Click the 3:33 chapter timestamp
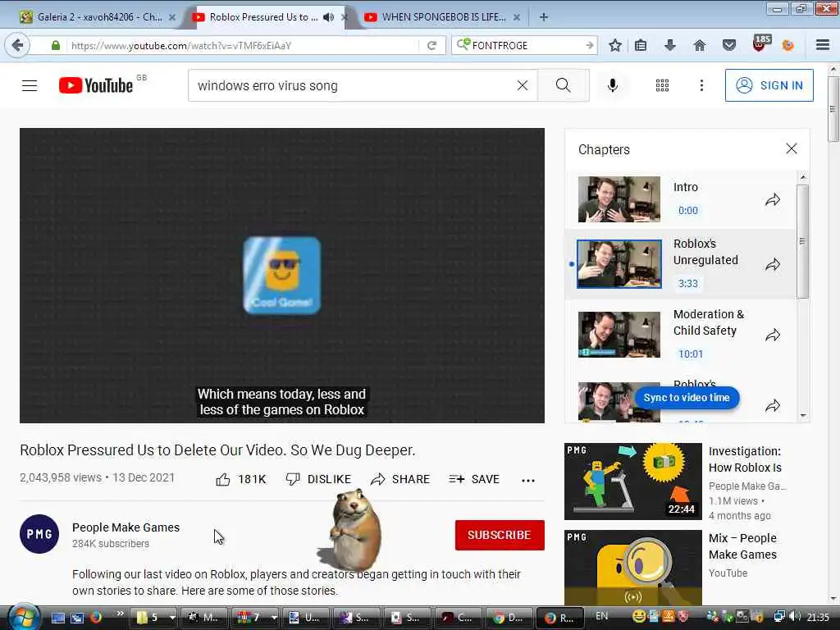 click(x=688, y=283)
